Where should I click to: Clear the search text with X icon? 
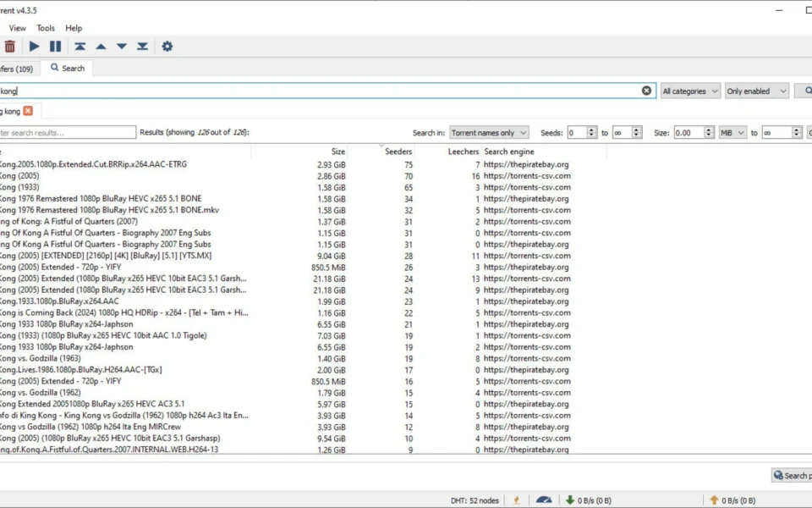click(646, 91)
